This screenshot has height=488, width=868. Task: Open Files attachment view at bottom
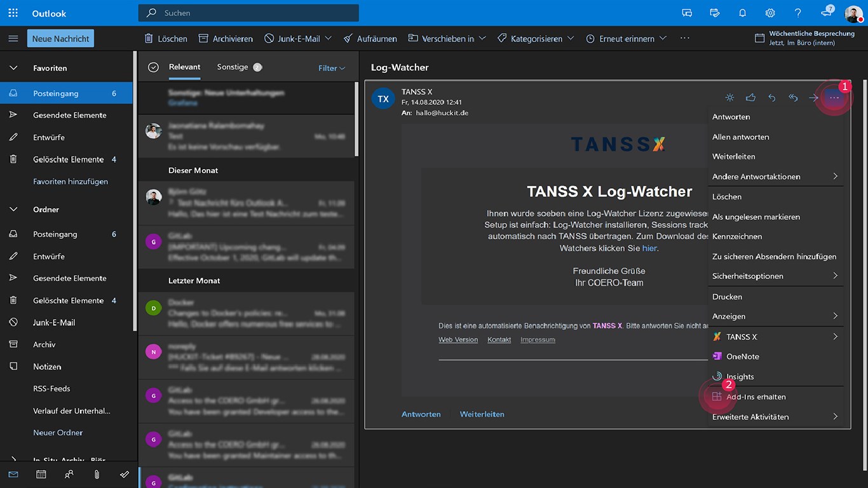coord(97,474)
